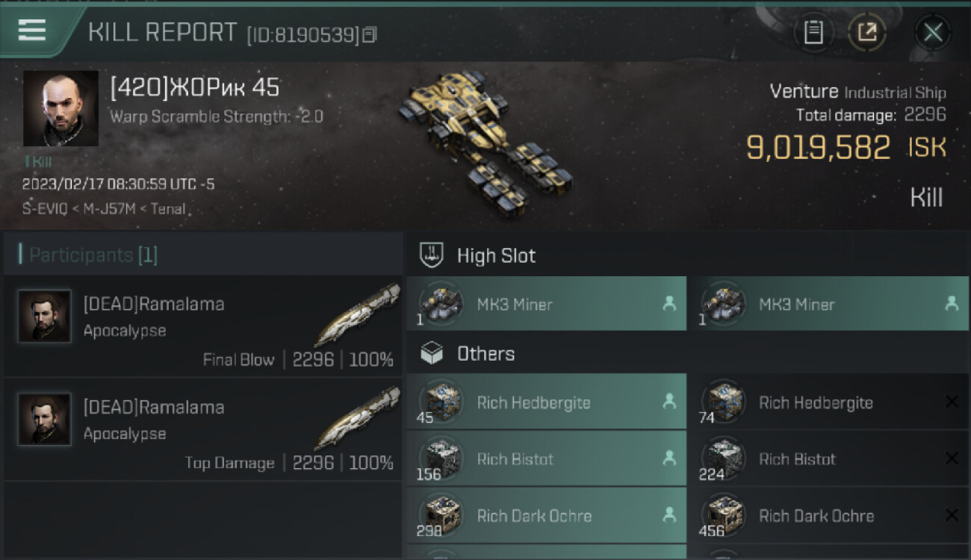971x560 pixels.
Task: Open the Top Damage Ramalama portrait
Action: pos(45,420)
